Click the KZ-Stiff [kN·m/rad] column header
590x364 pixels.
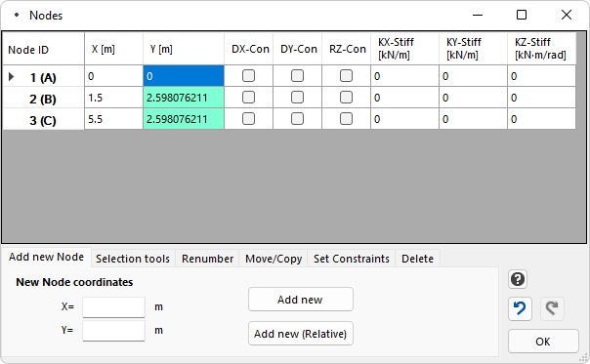[542, 49]
